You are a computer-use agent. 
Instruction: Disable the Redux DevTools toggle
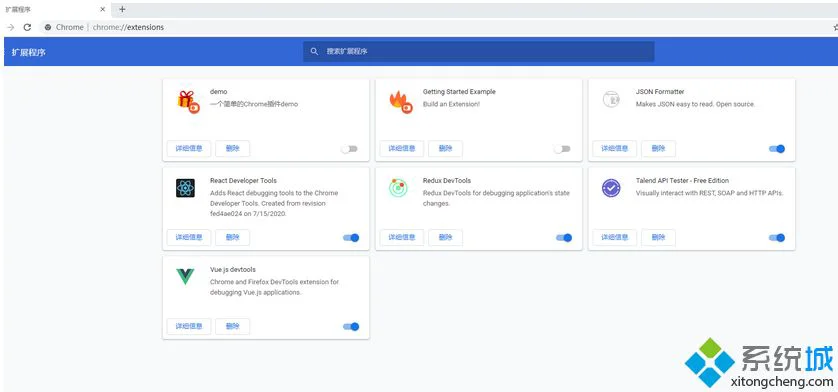(x=564, y=238)
